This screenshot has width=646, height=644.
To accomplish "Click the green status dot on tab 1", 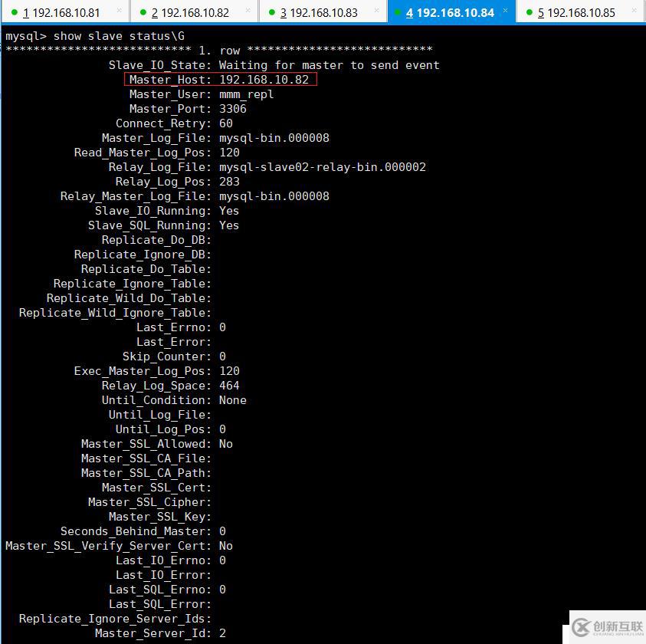I will (x=15, y=12).
